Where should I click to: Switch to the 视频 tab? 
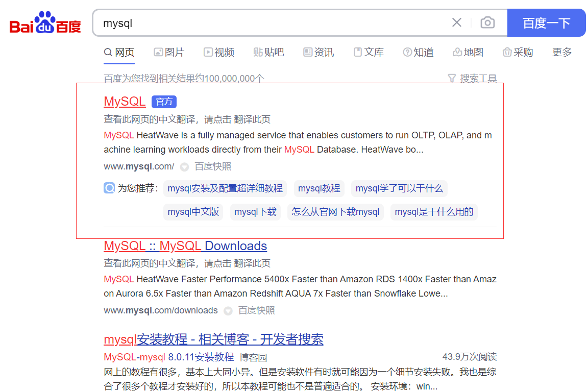pyautogui.click(x=219, y=52)
